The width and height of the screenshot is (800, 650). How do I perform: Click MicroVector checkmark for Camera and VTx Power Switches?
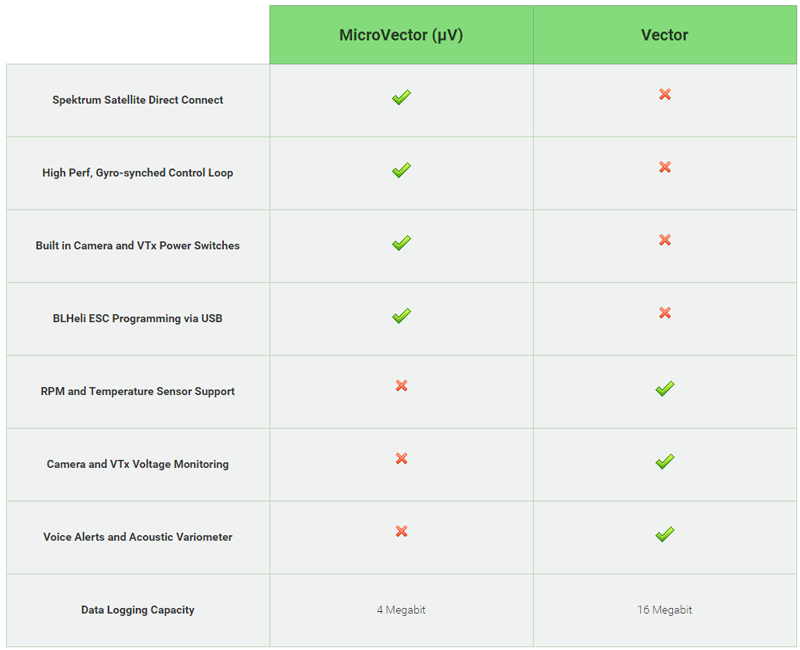[402, 243]
